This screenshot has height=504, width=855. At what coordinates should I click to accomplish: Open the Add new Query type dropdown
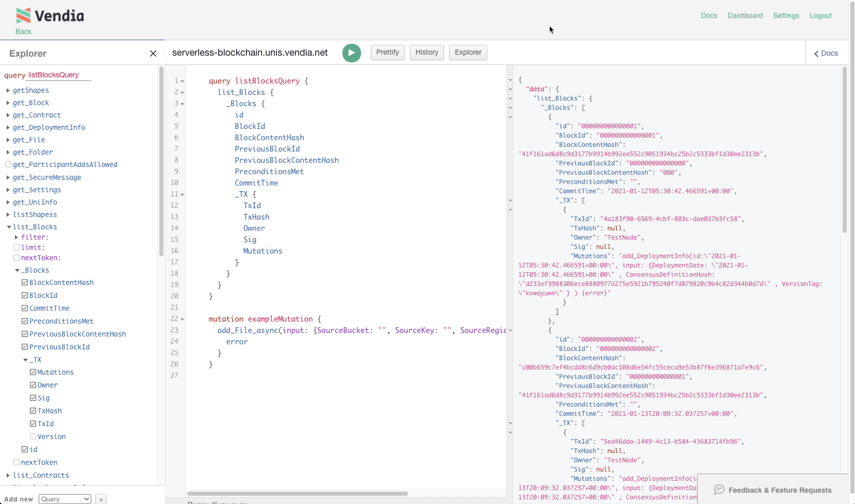pos(65,499)
